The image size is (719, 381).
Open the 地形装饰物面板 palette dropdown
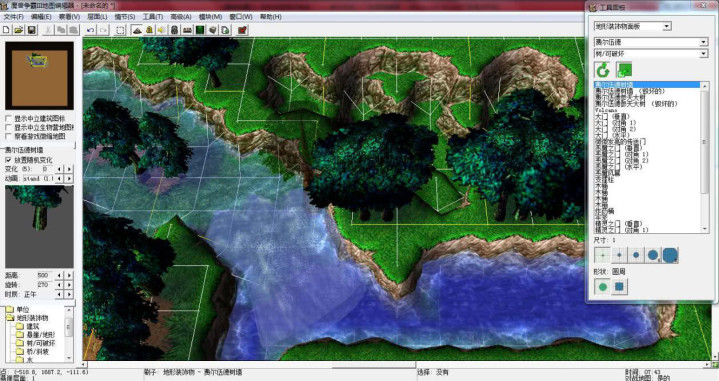click(x=632, y=26)
